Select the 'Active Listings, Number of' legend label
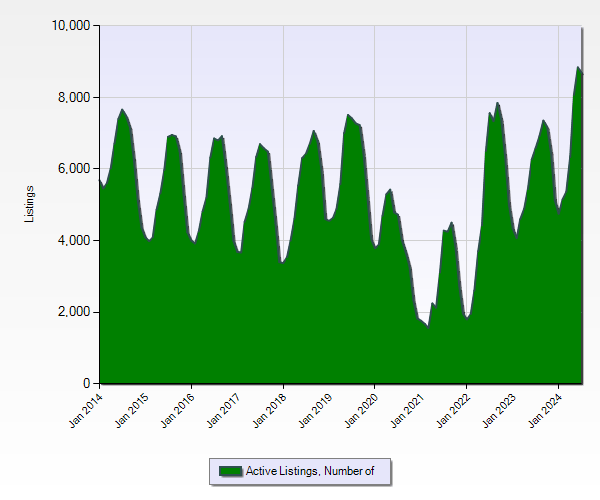Viewport: 600px width, 500px height. (310, 471)
